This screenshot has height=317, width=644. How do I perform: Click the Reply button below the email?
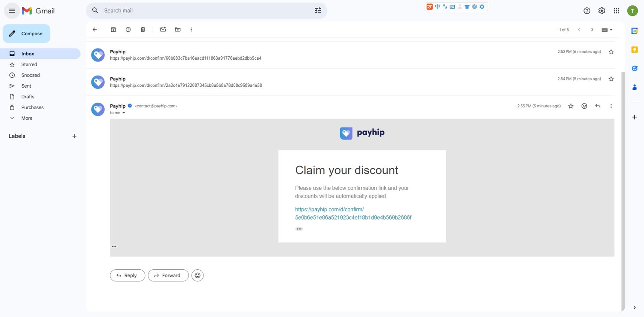(x=128, y=275)
